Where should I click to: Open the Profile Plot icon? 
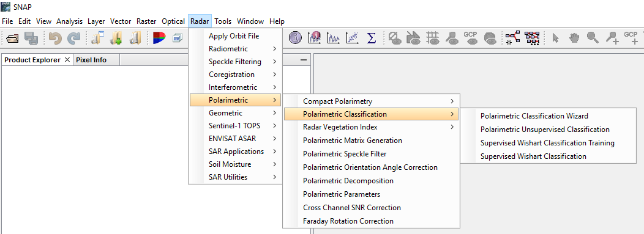click(333, 38)
